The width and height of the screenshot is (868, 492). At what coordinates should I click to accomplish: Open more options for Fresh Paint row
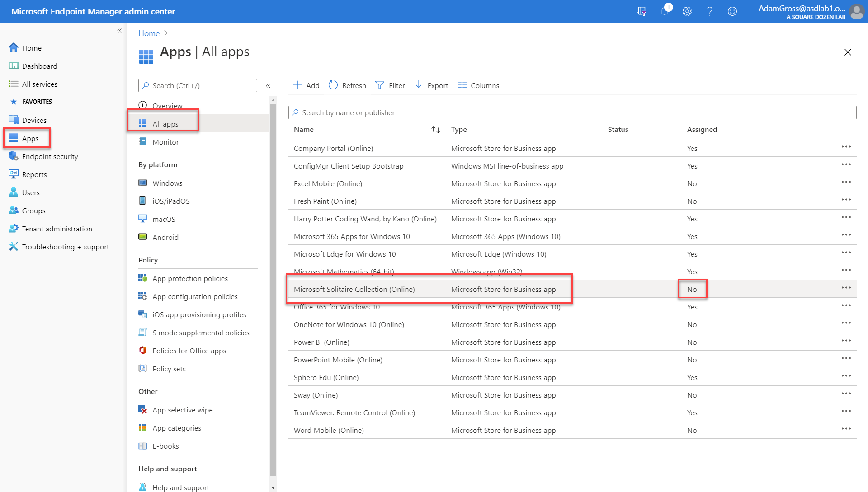coord(846,200)
